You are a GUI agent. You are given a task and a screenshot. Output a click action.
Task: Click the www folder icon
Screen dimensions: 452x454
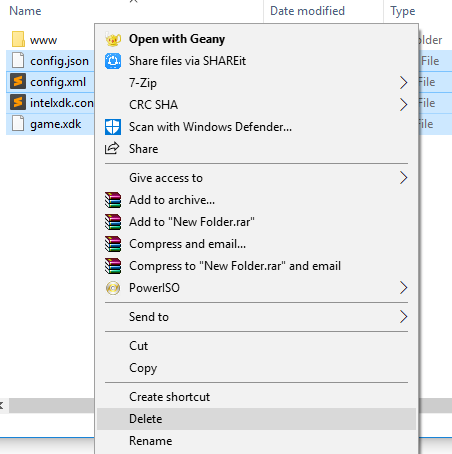18,39
